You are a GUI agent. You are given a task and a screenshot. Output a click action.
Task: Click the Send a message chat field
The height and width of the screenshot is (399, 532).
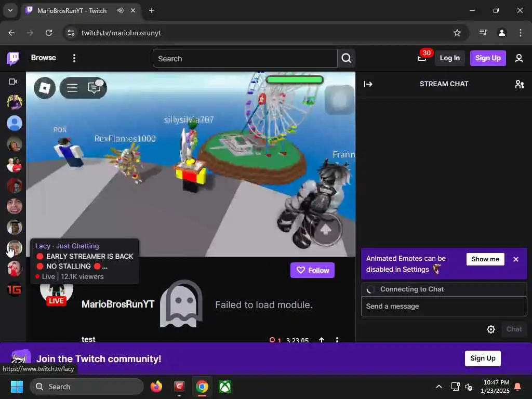(444, 307)
